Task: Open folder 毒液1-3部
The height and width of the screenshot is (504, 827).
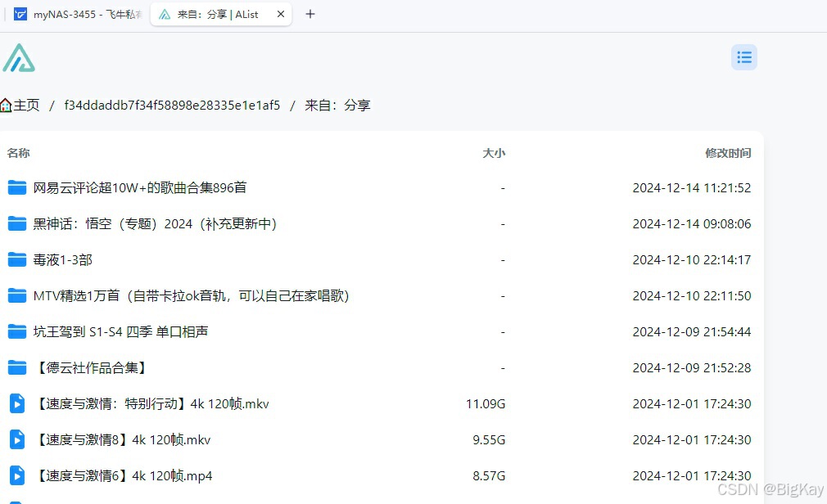Action: (63, 259)
